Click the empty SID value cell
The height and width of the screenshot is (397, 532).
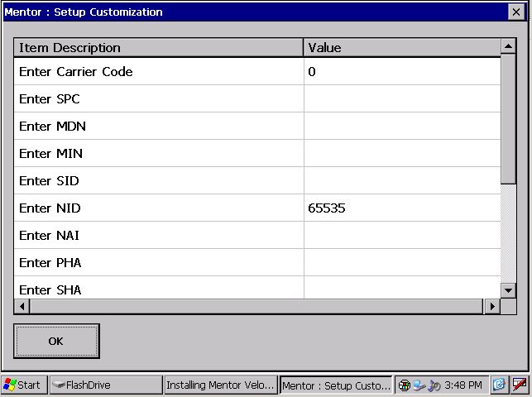[x=402, y=180]
